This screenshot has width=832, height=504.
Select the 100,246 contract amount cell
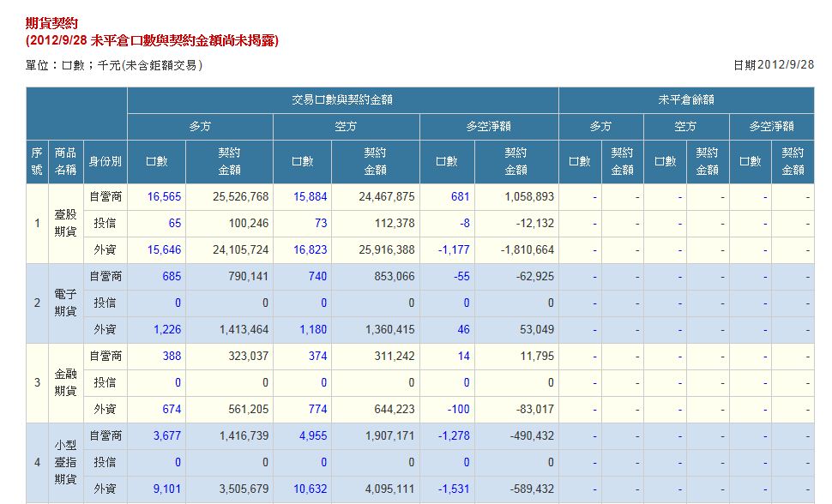[229, 224]
